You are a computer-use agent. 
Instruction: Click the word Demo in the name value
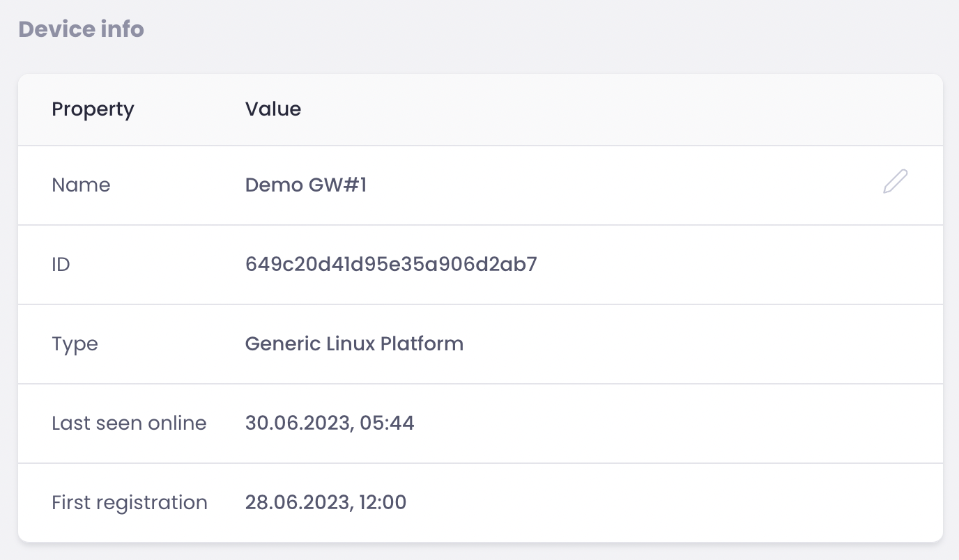273,185
